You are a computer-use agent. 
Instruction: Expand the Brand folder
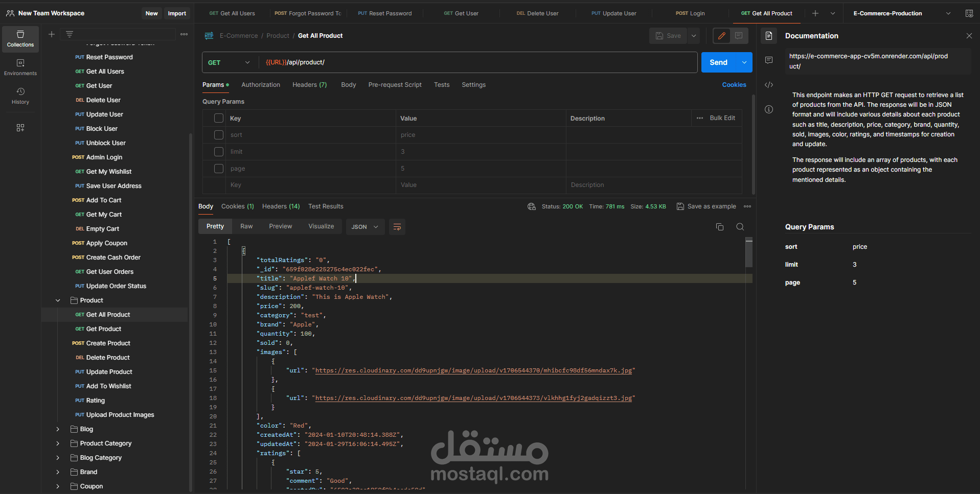coord(58,472)
